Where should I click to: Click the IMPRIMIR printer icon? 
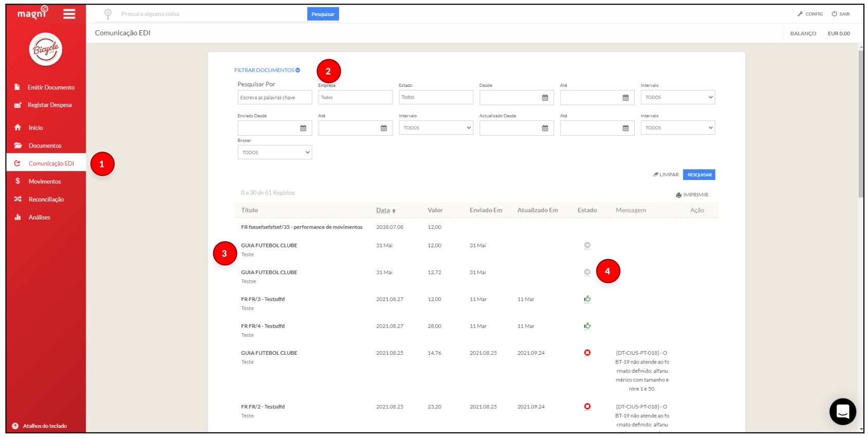click(678, 195)
